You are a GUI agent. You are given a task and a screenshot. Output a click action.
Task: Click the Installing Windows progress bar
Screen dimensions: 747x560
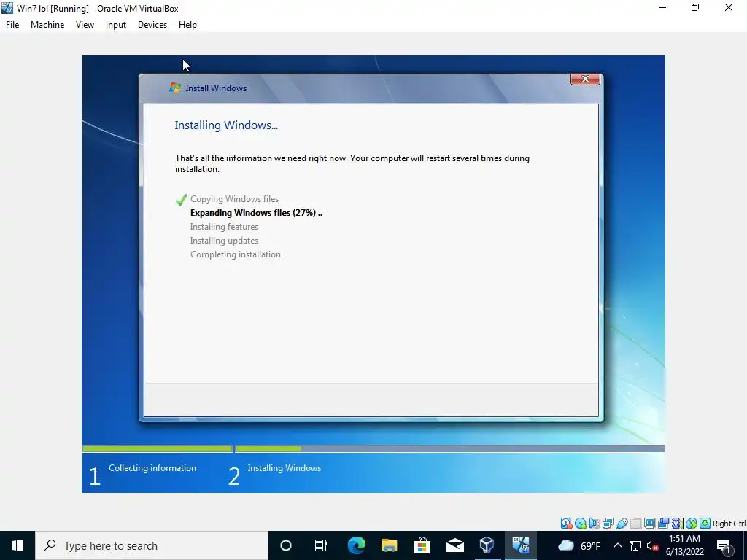click(449, 448)
